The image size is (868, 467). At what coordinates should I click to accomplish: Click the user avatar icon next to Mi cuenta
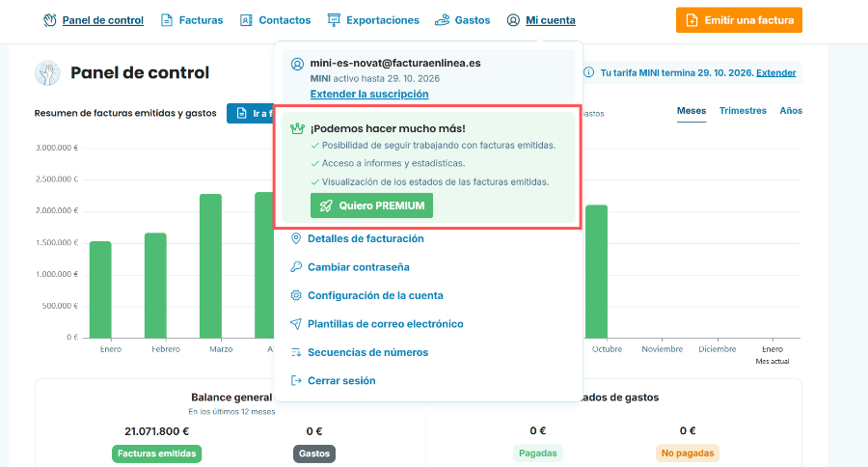tap(513, 20)
